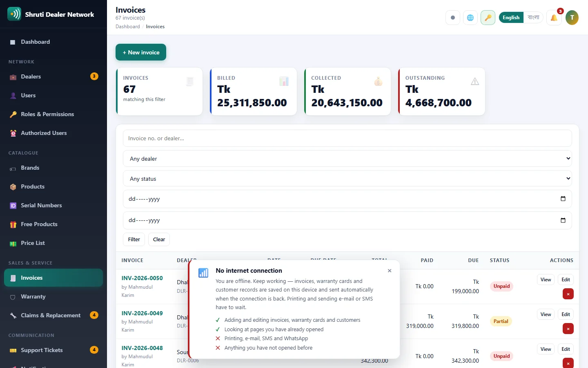The image size is (588, 368).
Task: Click the Invoices stat card document icon
Action: 190,81
